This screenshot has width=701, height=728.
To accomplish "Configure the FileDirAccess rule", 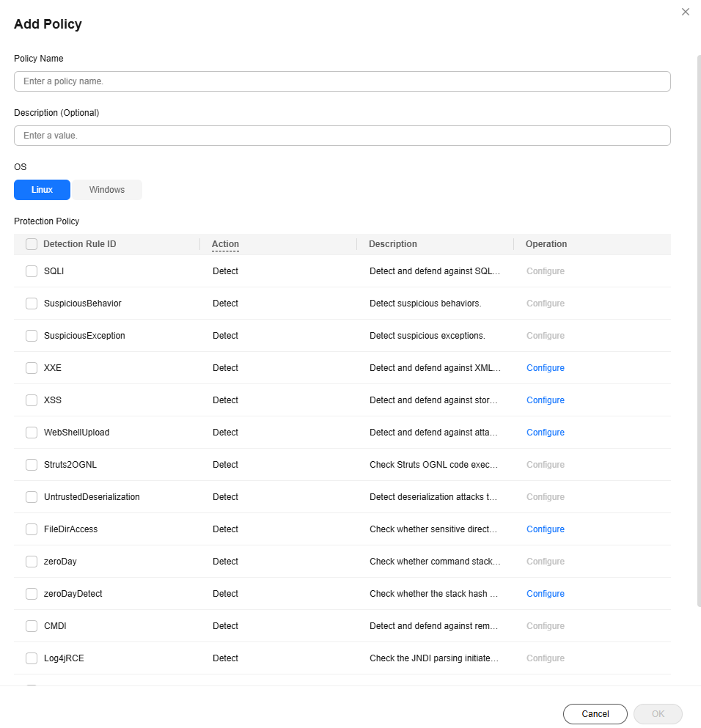I will 546,529.
